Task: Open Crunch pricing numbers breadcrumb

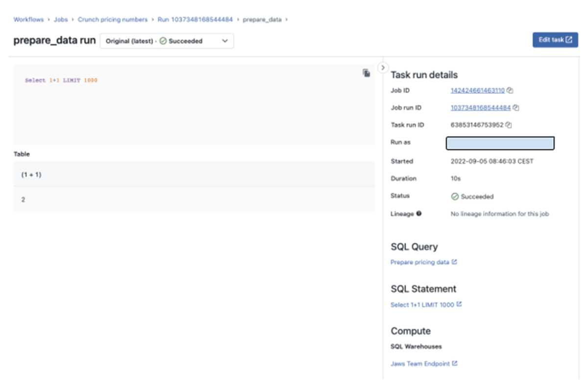Action: click(112, 20)
